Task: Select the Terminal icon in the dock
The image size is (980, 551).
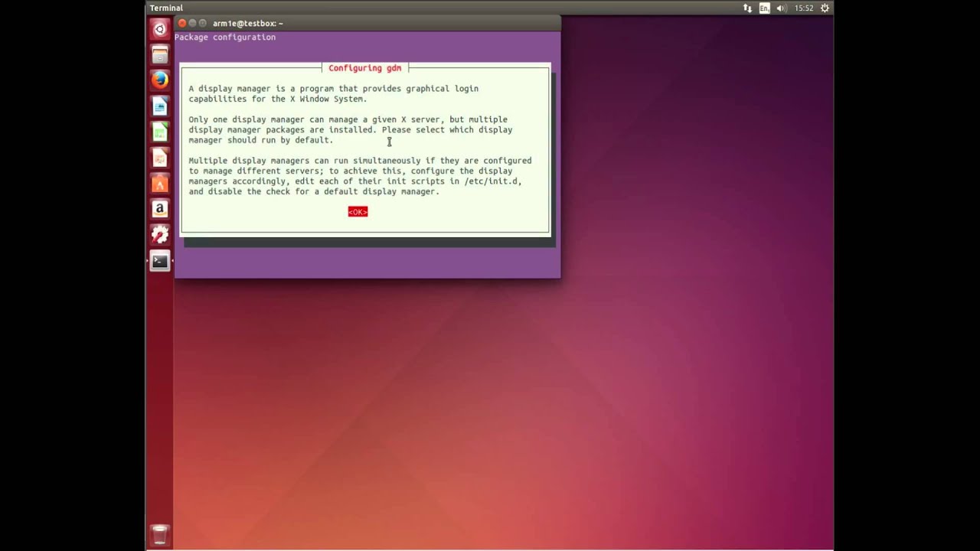Action: click(x=159, y=261)
